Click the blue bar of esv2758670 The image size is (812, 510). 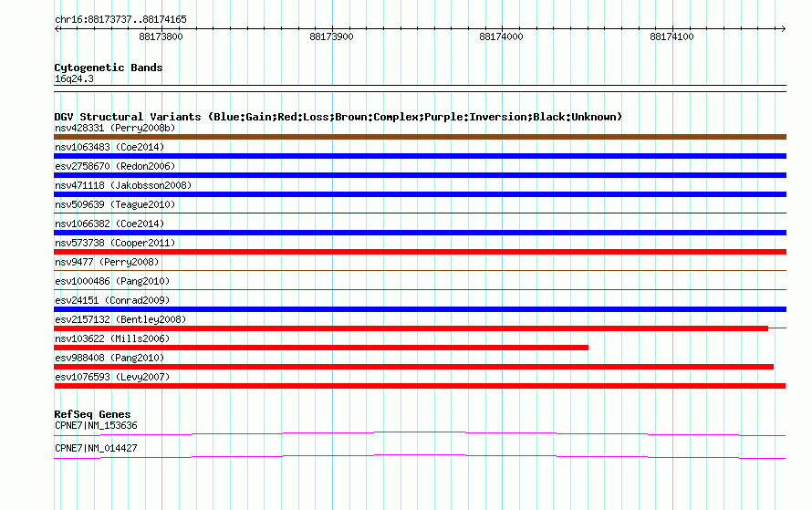(420, 175)
